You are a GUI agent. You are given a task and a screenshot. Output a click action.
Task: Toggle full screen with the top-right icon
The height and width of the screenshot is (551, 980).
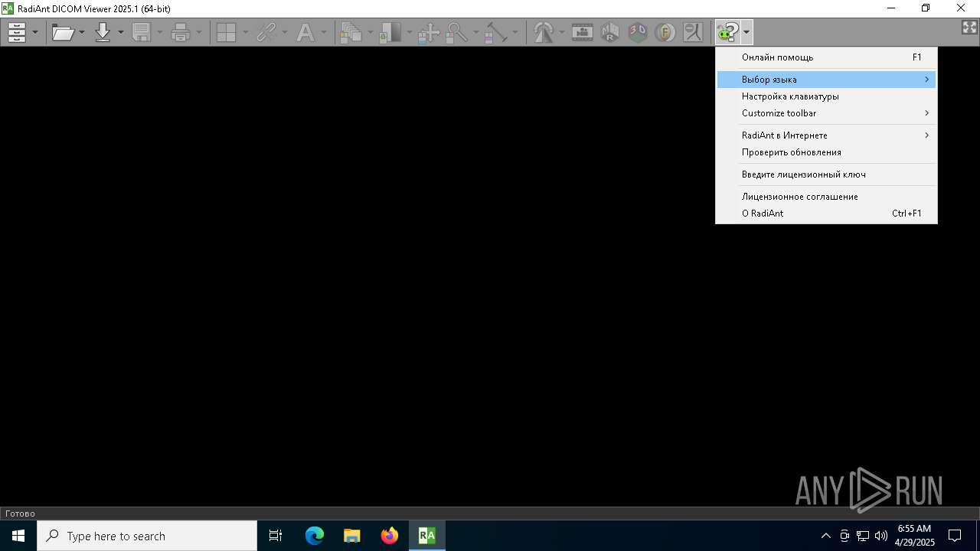coord(969,28)
